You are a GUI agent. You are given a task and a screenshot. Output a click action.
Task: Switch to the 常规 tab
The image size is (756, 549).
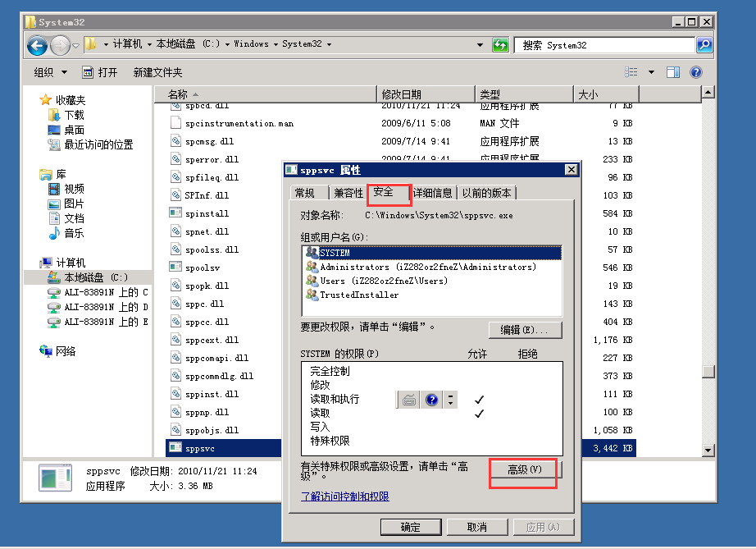pos(304,193)
